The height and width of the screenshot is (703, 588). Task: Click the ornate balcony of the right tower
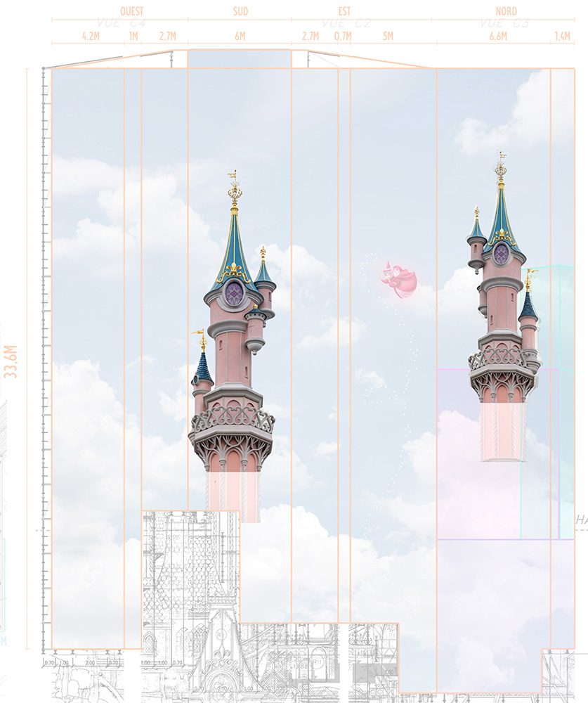(x=502, y=359)
